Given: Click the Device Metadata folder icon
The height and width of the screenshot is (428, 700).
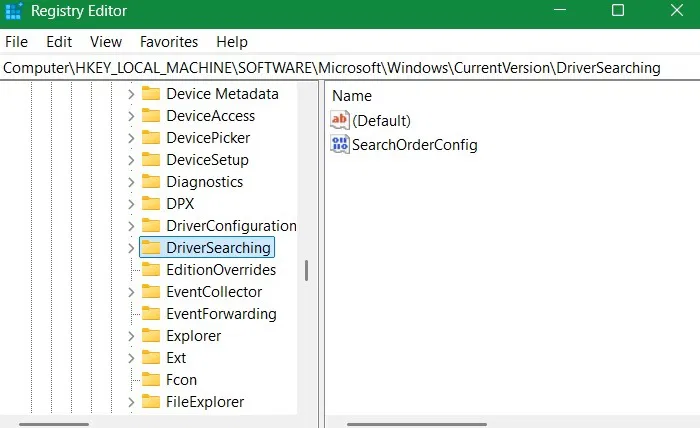Looking at the screenshot, I should (151, 94).
